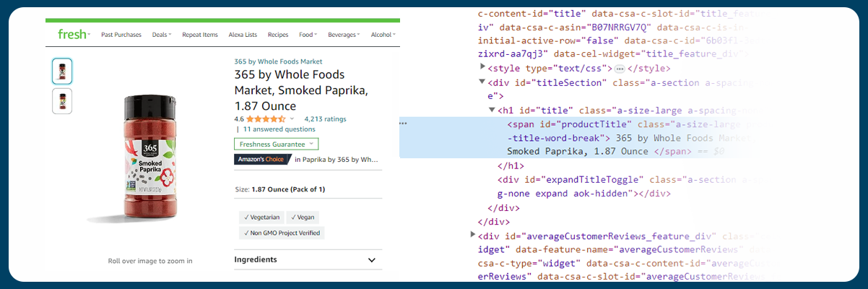
Task: Collapse the titleSection div node
Action: (x=482, y=82)
